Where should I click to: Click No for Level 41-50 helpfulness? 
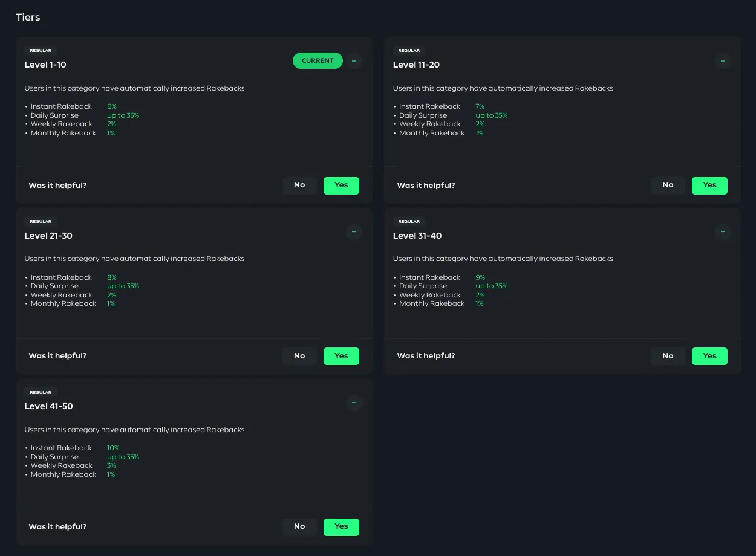coord(299,526)
